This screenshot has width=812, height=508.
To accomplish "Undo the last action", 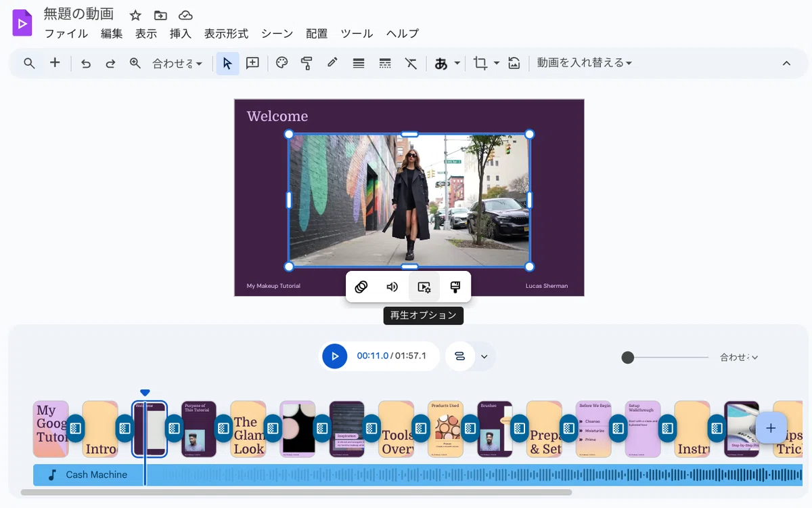I will pos(86,63).
